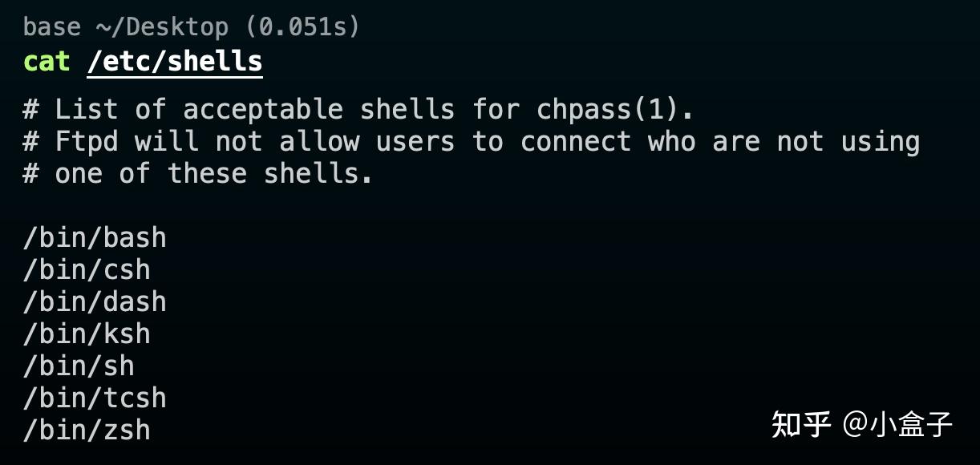
Task: Click the underlined /etc/shells path
Action: click(175, 62)
